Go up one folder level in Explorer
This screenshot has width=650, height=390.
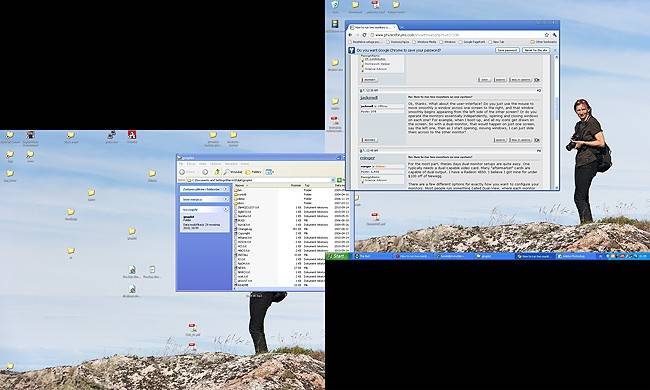pyautogui.click(x=216, y=172)
